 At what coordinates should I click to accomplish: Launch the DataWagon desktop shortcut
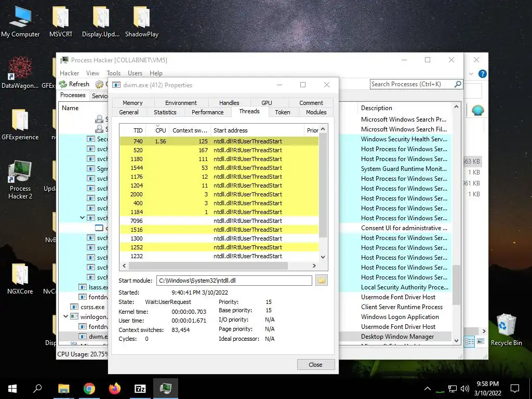[20, 72]
